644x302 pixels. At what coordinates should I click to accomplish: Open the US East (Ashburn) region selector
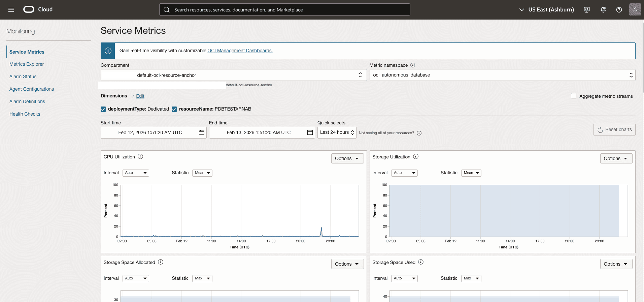click(547, 10)
